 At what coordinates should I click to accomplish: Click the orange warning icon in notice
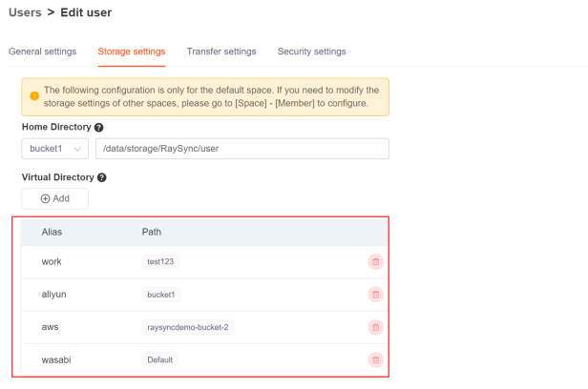pyautogui.click(x=34, y=96)
